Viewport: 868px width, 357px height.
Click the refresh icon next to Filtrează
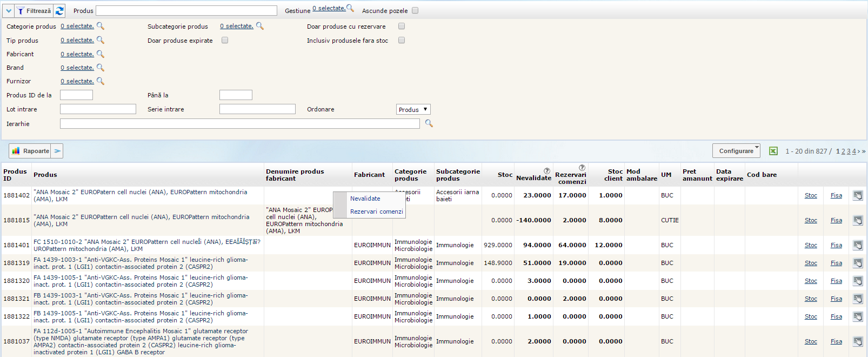(x=59, y=11)
